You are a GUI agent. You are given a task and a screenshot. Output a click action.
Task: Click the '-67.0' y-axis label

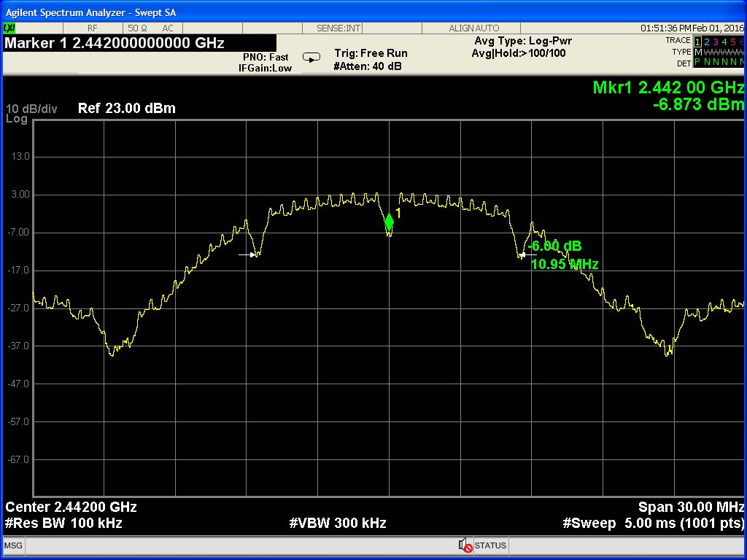(18, 459)
